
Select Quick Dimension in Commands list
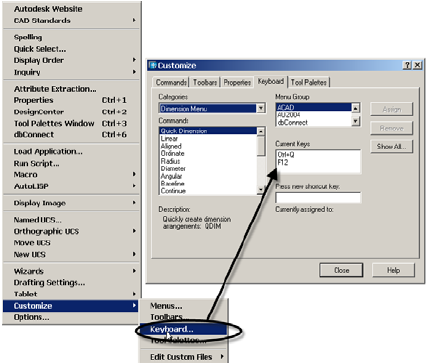point(208,131)
